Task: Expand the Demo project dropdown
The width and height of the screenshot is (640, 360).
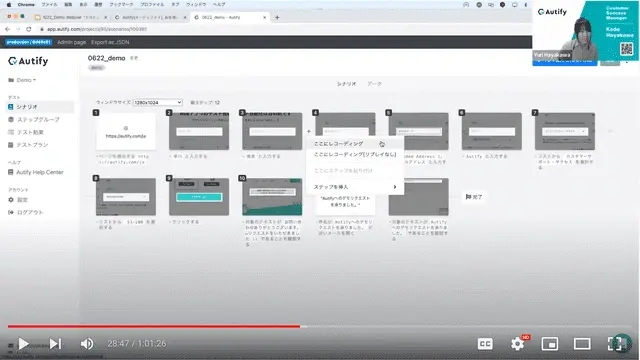Action: click(22, 80)
